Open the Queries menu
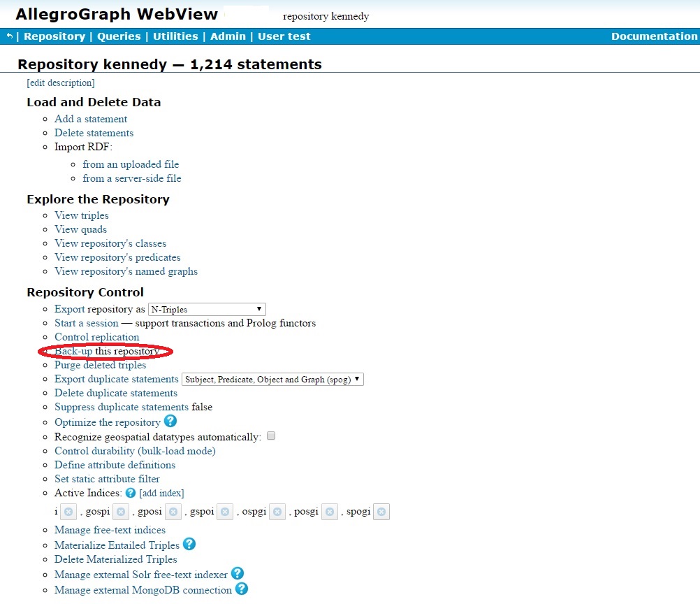Viewport: 700px width, 604px height. pyautogui.click(x=119, y=36)
